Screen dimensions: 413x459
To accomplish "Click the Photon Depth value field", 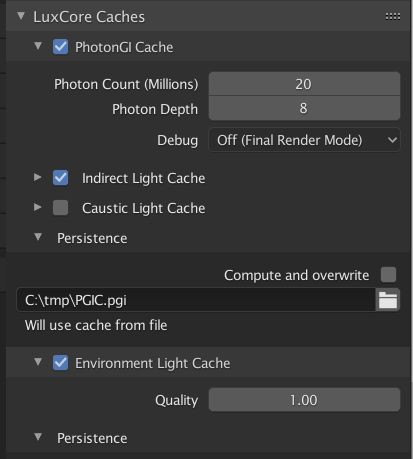I will tap(304, 108).
